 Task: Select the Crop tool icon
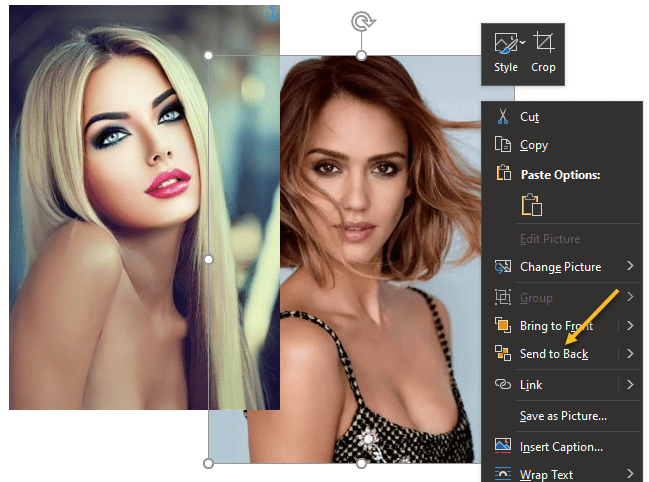pyautogui.click(x=543, y=45)
